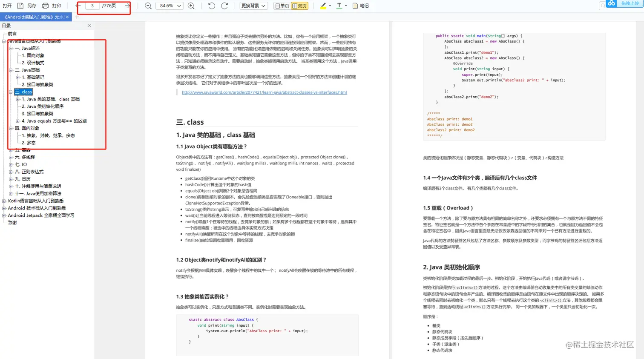
Task: Select 1. 抽象、封装、继承、多态 entry
Action: pyautogui.click(x=48, y=135)
